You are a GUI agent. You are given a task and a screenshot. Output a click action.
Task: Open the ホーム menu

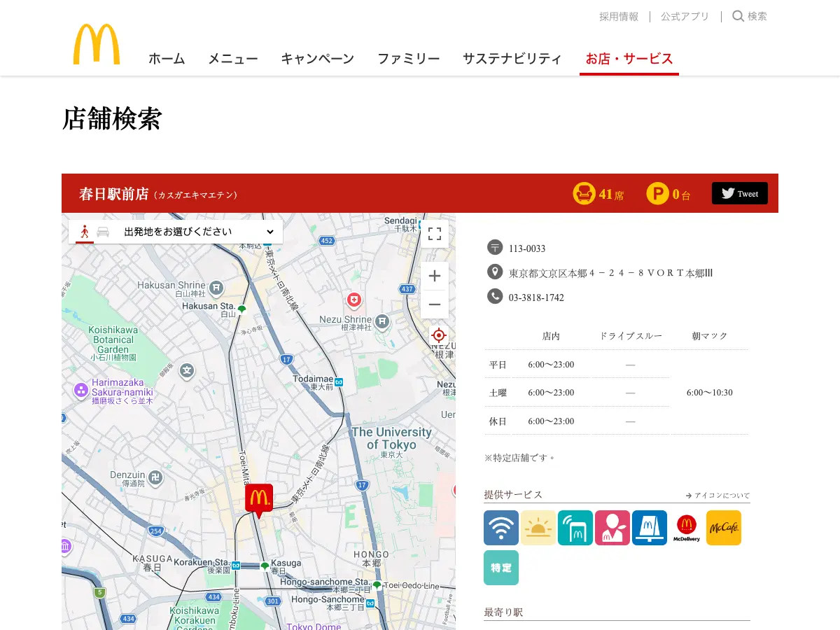(x=167, y=59)
